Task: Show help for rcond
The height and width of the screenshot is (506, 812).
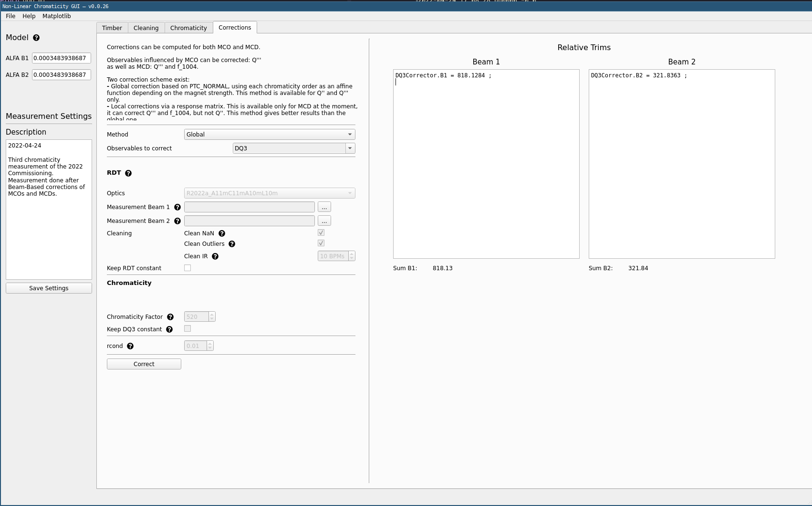Action: click(130, 346)
